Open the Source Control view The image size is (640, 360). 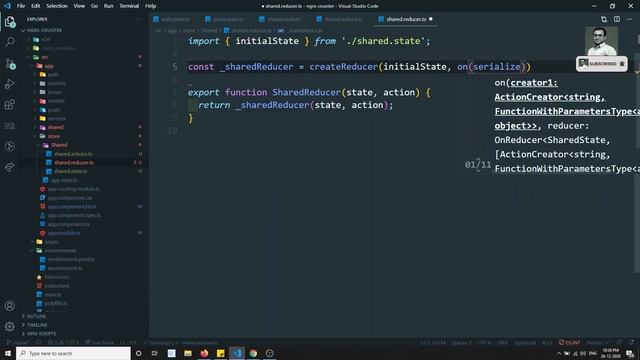pyautogui.click(x=10, y=63)
